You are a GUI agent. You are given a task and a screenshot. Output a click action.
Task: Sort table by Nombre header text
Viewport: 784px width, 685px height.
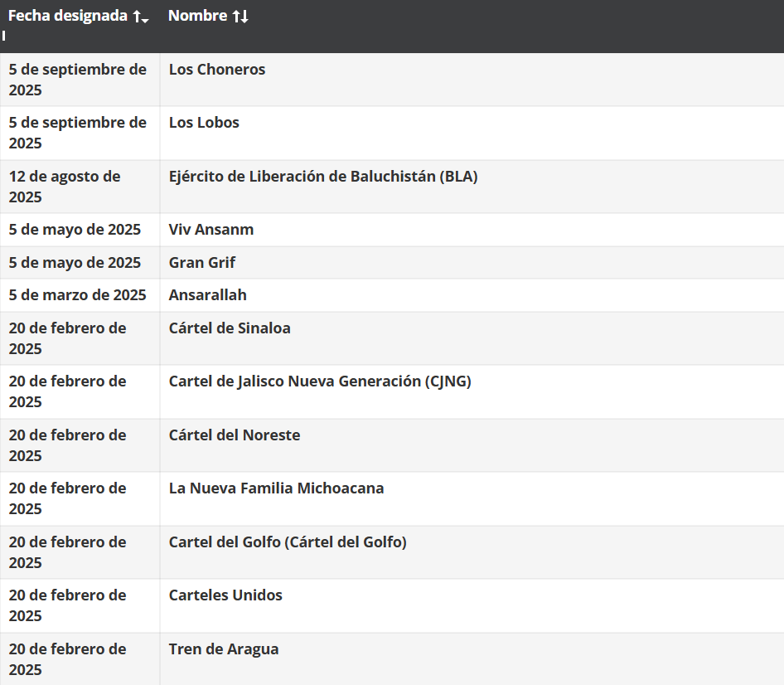point(198,17)
